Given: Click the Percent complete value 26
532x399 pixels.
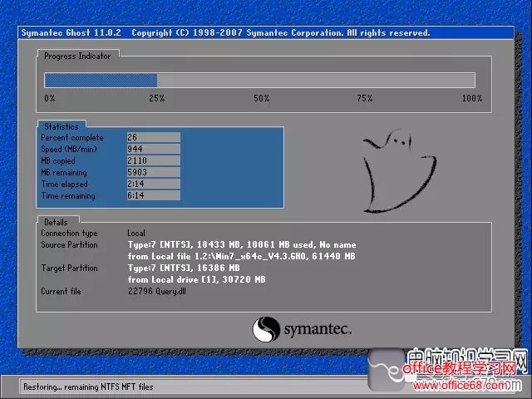Looking at the screenshot, I should [153, 137].
